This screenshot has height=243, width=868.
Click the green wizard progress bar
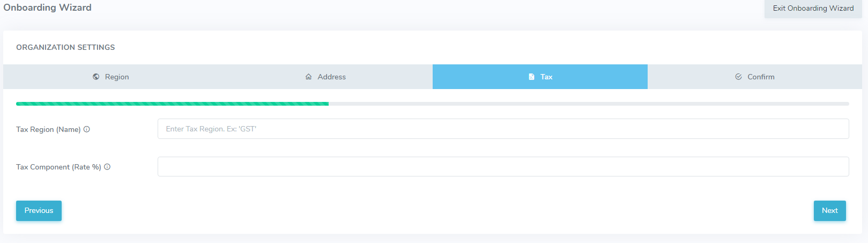(x=172, y=104)
